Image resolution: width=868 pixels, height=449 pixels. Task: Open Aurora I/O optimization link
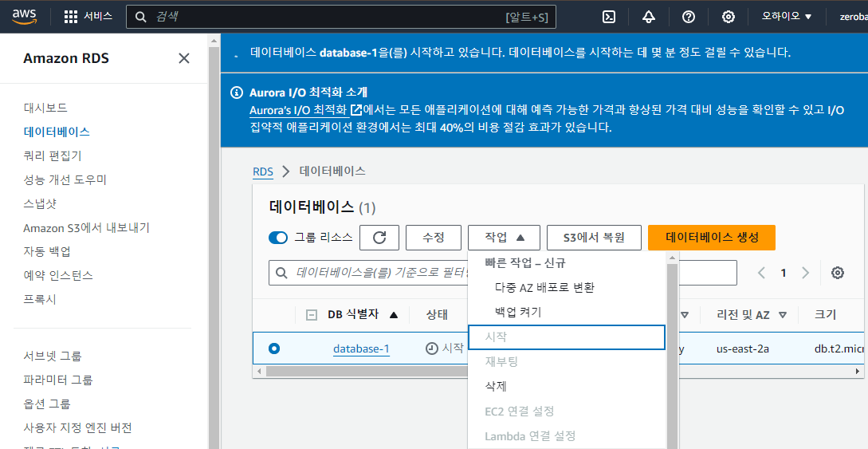coord(305,109)
